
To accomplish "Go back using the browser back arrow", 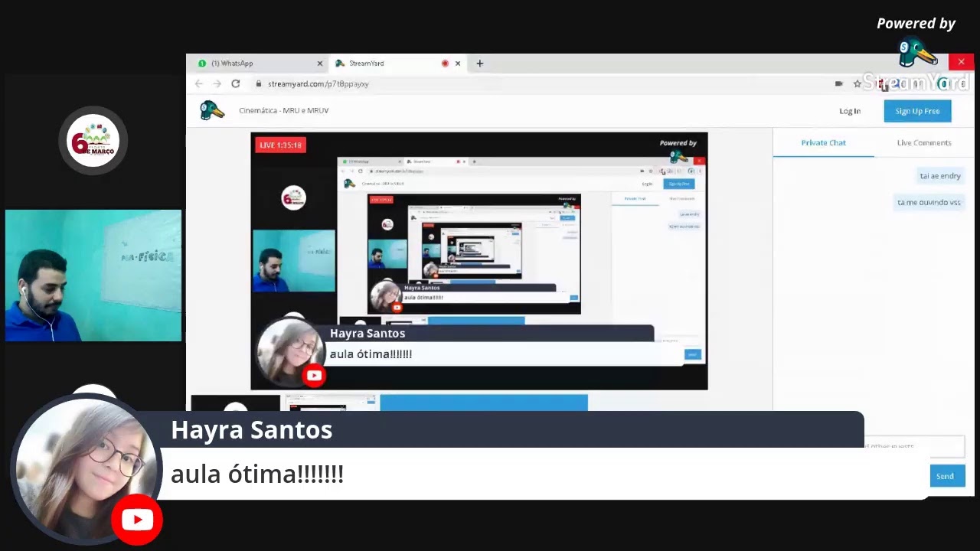I will pos(199,83).
